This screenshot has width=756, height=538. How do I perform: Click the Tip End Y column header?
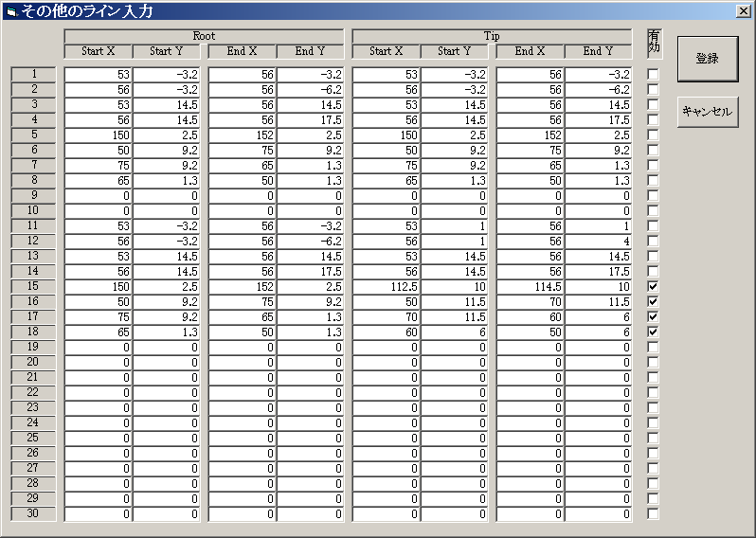[x=599, y=51]
